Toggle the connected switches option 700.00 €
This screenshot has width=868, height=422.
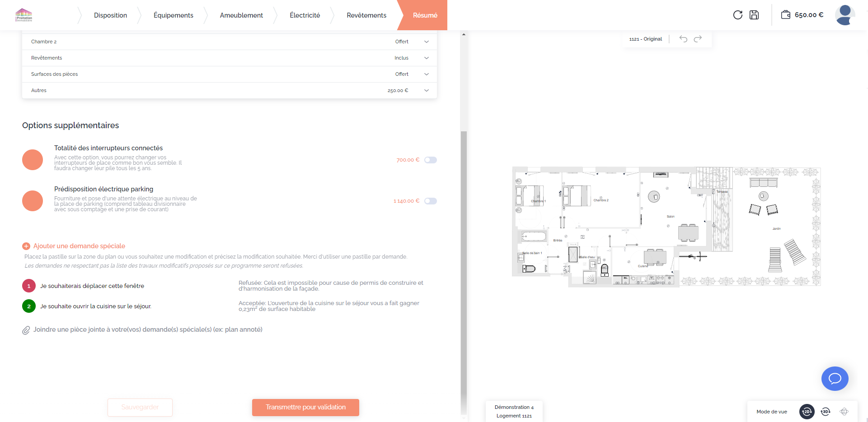(x=431, y=160)
